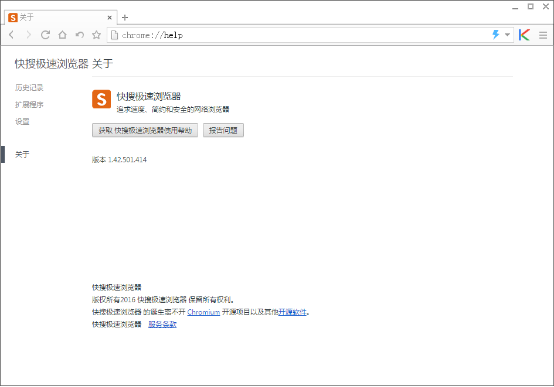Click the page file icon in address bar

[114, 35]
